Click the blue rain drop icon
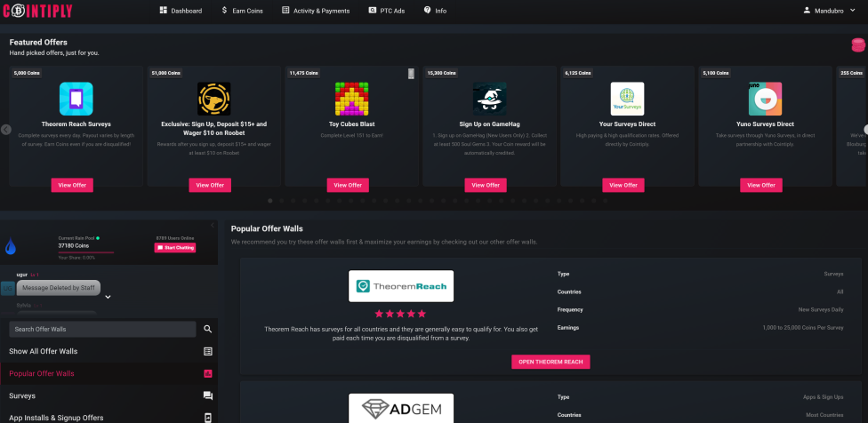 tap(10, 246)
